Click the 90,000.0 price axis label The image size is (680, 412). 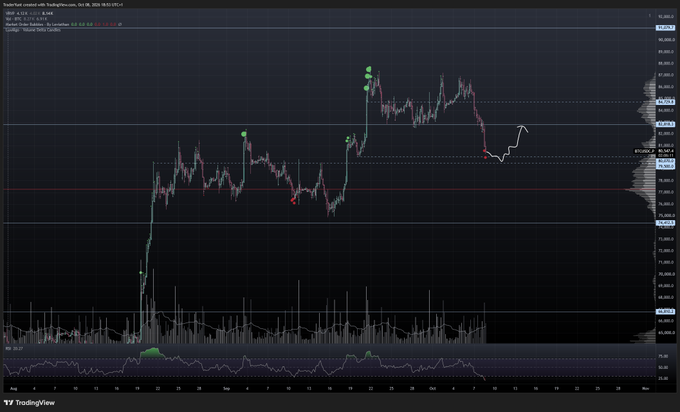[x=666, y=40]
